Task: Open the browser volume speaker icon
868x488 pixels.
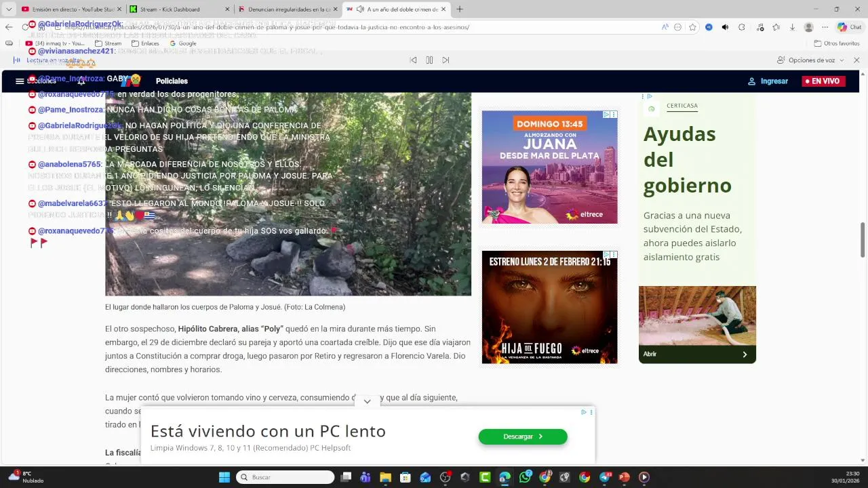Action: click(725, 27)
